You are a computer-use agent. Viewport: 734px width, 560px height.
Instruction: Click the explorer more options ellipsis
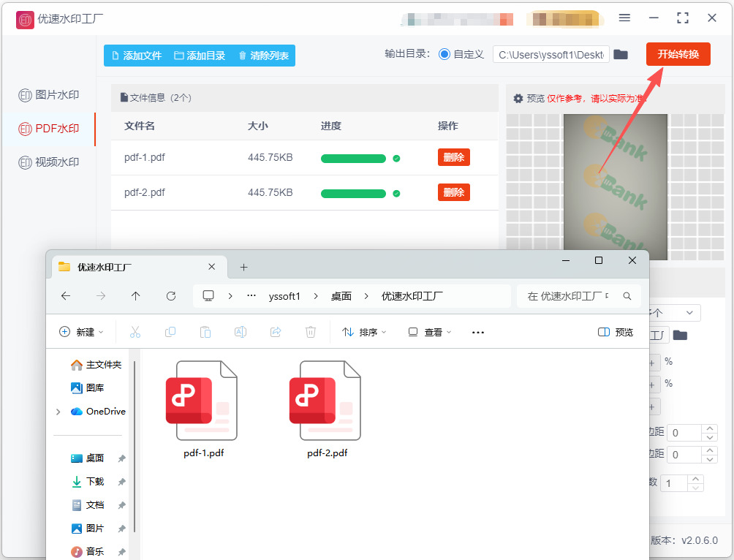click(478, 333)
